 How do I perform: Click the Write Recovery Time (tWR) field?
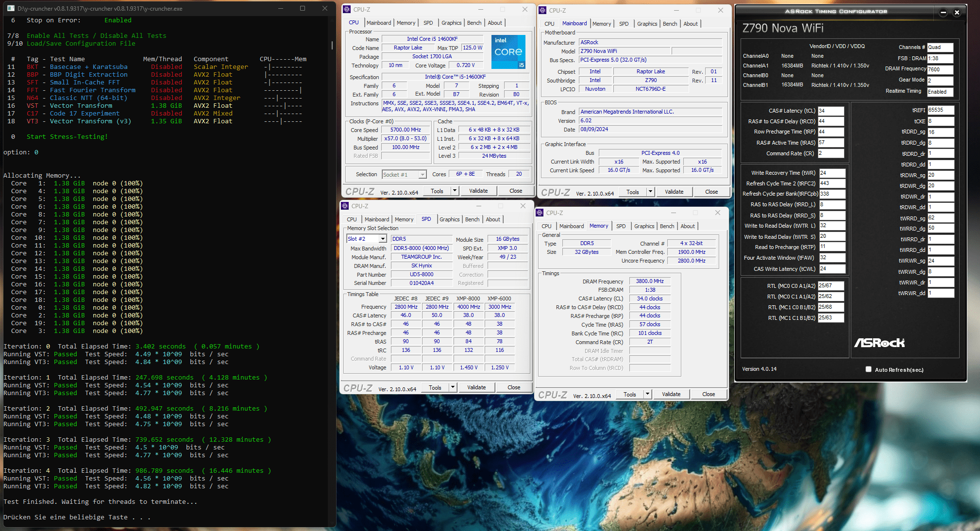pyautogui.click(x=832, y=173)
